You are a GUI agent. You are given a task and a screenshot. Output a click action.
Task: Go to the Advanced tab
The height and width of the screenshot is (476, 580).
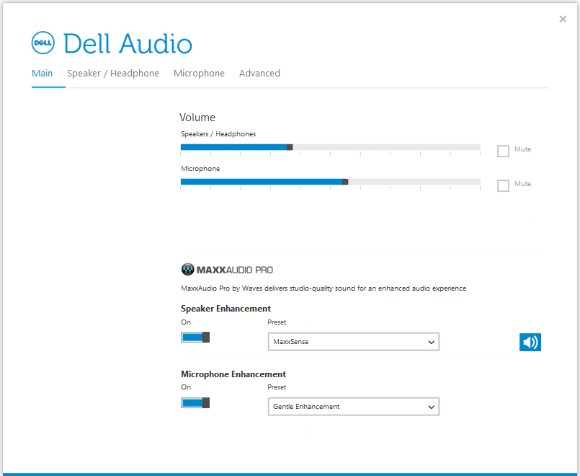tap(260, 73)
